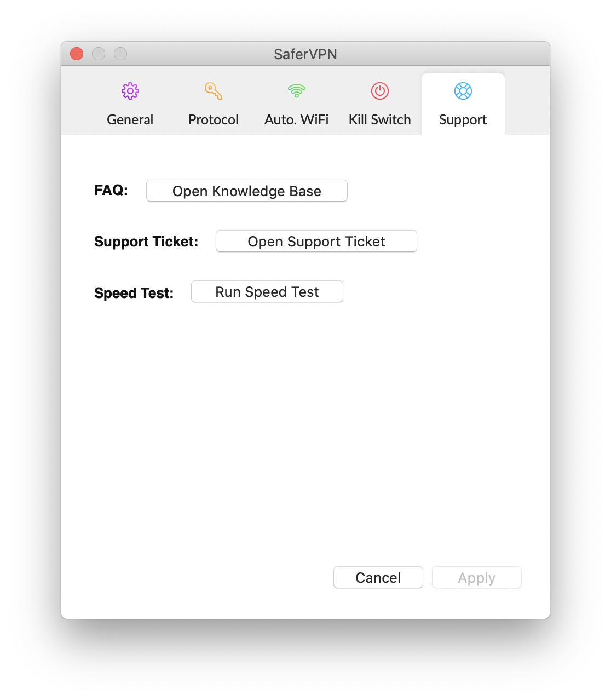
Task: Switch to the Kill Switch tab label
Action: tap(380, 119)
